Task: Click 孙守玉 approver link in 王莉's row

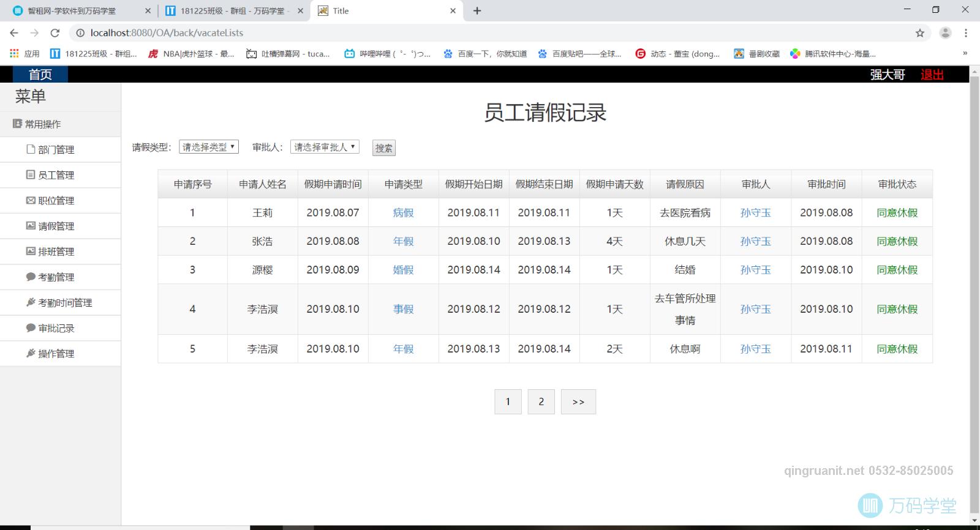Action: coord(756,212)
